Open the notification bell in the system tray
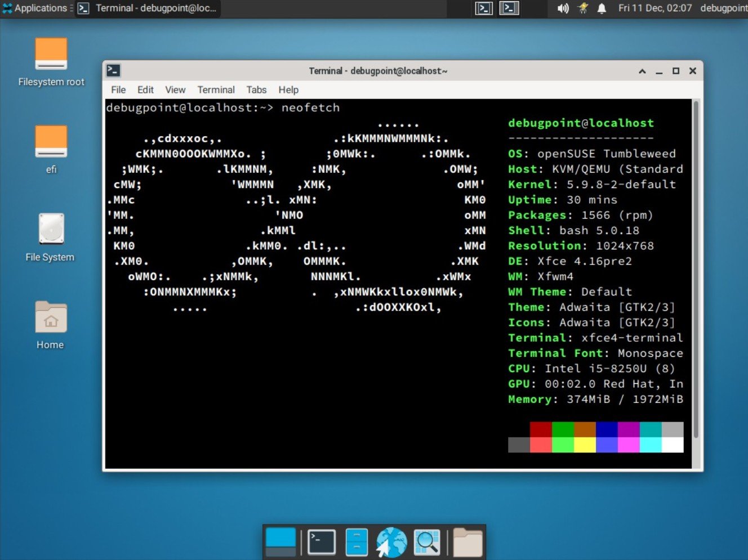Screen dimensions: 748x560 pos(601,8)
